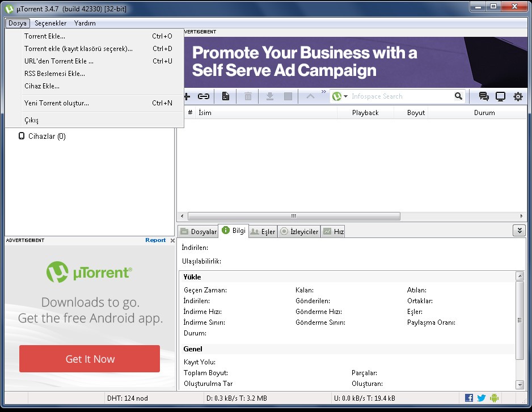Switch to the Dosyalar tab
This screenshot has height=412, width=532.
point(199,232)
